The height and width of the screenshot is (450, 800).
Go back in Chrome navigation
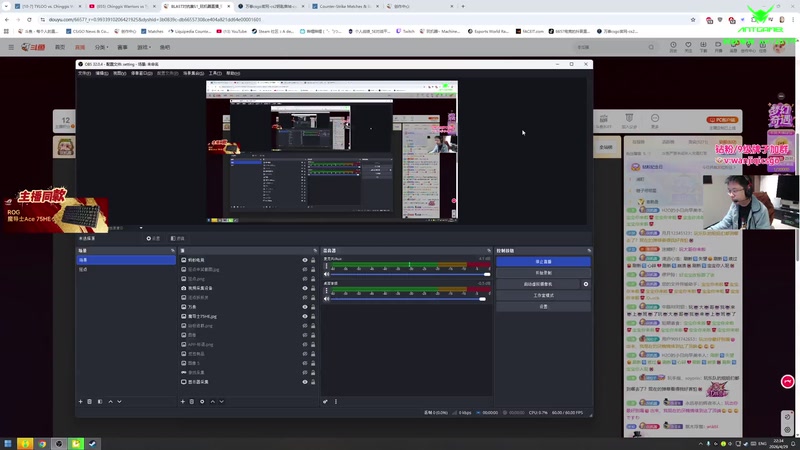coord(7,19)
